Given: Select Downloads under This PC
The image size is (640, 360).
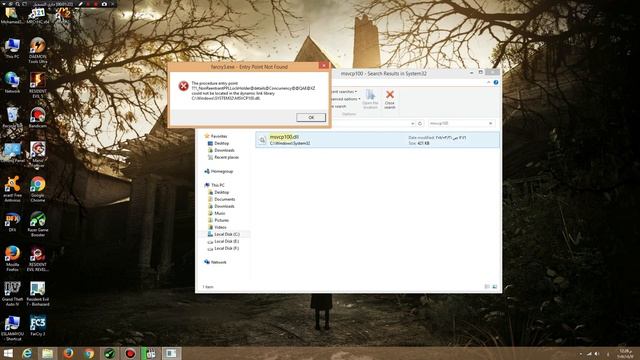Looking at the screenshot, I should click(x=221, y=206).
